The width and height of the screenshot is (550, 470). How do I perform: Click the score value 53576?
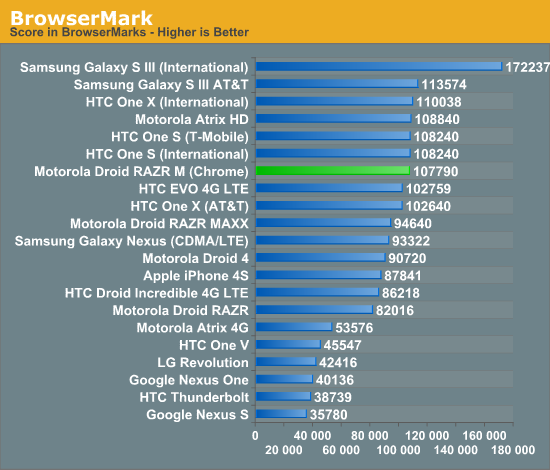click(354, 328)
